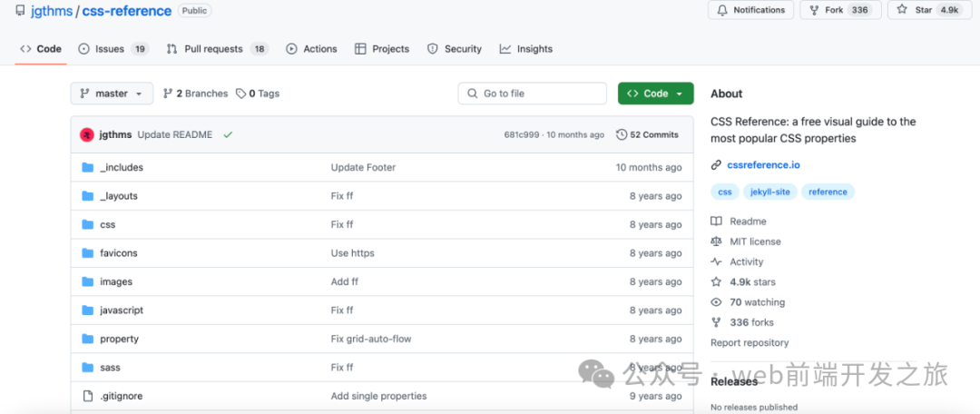The width and height of the screenshot is (980, 414).
Task: Open the 52 Commits history
Action: click(647, 134)
